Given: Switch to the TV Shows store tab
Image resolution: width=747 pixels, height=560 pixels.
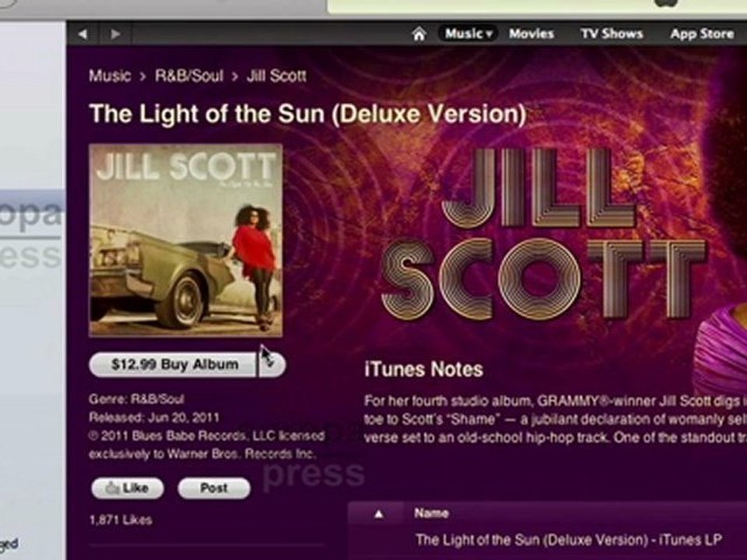Looking at the screenshot, I should point(612,33).
